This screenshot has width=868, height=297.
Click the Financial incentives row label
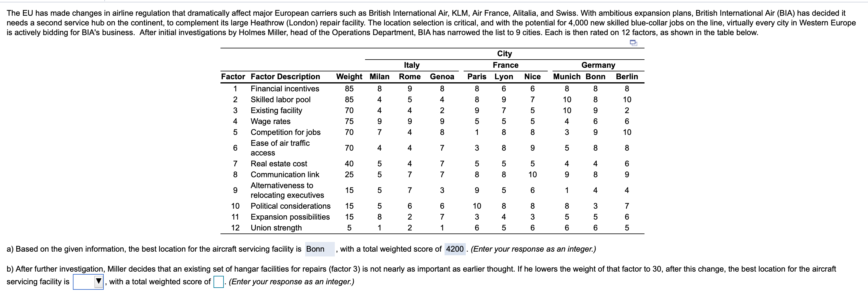[285, 89]
